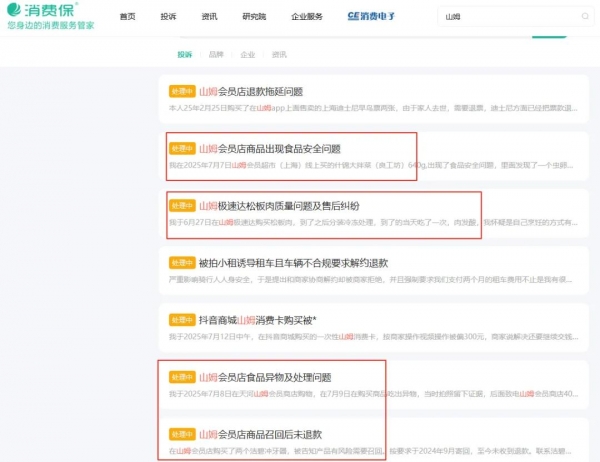This screenshot has height=462, width=600.
Task: Open complaint 山姆极速达松板肉质量问题及售后纠纷
Action: (x=279, y=206)
